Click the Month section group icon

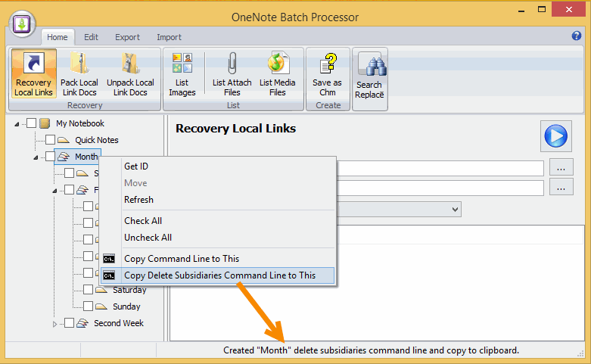pos(64,157)
